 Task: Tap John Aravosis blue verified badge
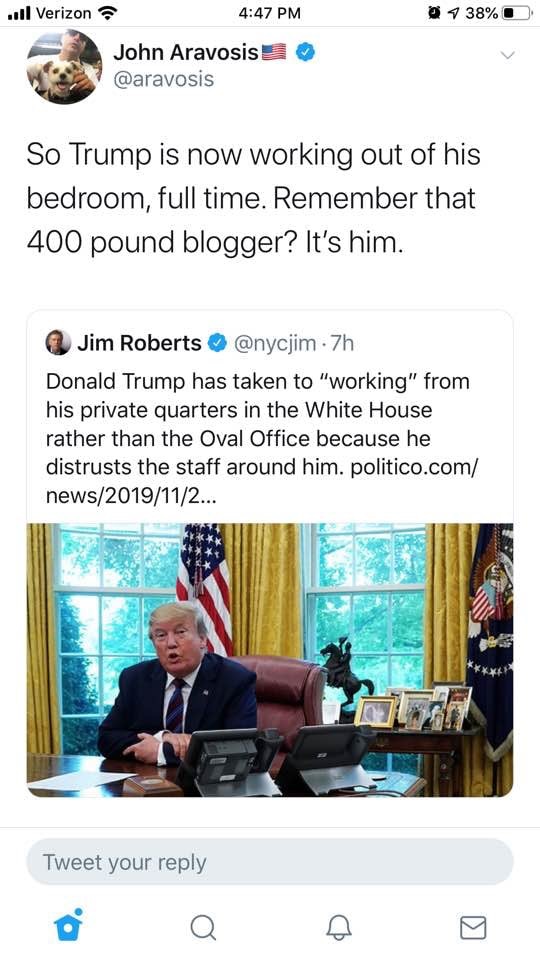click(x=305, y=53)
